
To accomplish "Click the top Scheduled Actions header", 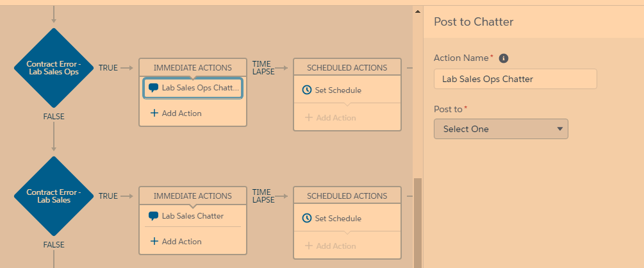I will coord(347,67).
